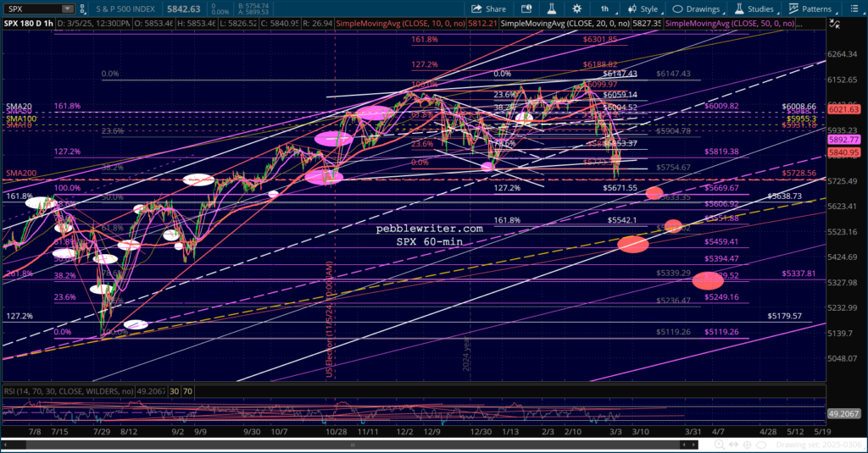
Task: Click the scroll-left arrow on time scrollbar
Action: 5,445
